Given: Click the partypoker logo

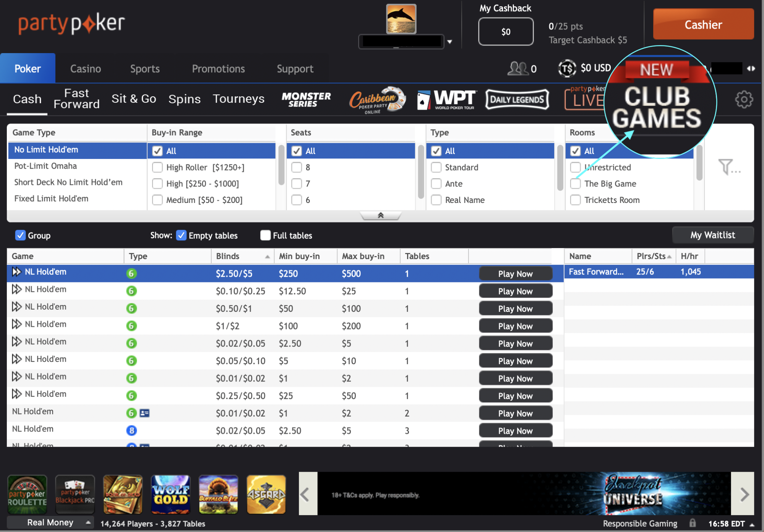Looking at the screenshot, I should click(71, 24).
